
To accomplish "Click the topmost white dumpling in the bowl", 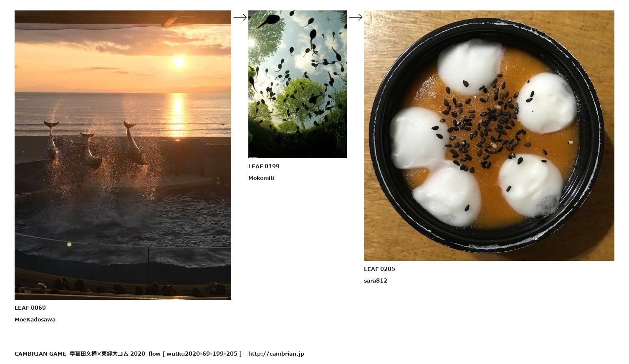I will (471, 67).
